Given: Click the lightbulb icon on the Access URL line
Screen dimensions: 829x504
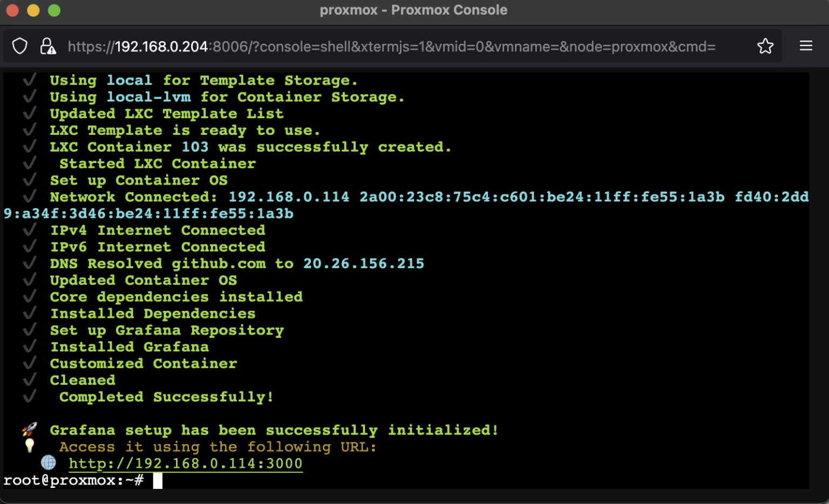Looking at the screenshot, I should [30, 446].
